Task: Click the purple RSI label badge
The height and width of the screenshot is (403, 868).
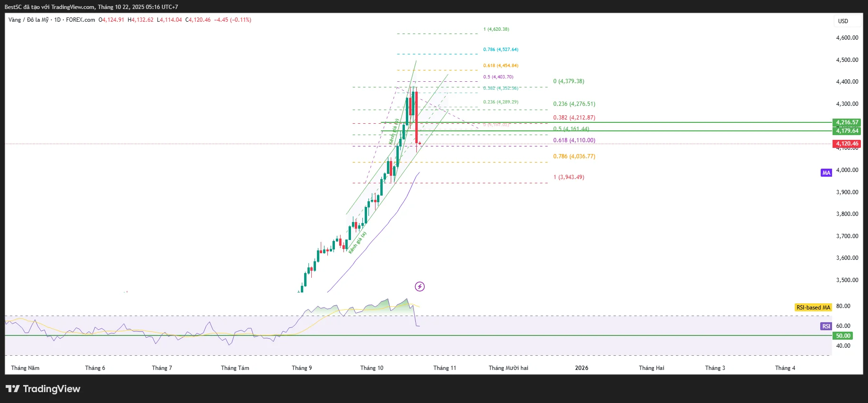Action: [x=826, y=326]
